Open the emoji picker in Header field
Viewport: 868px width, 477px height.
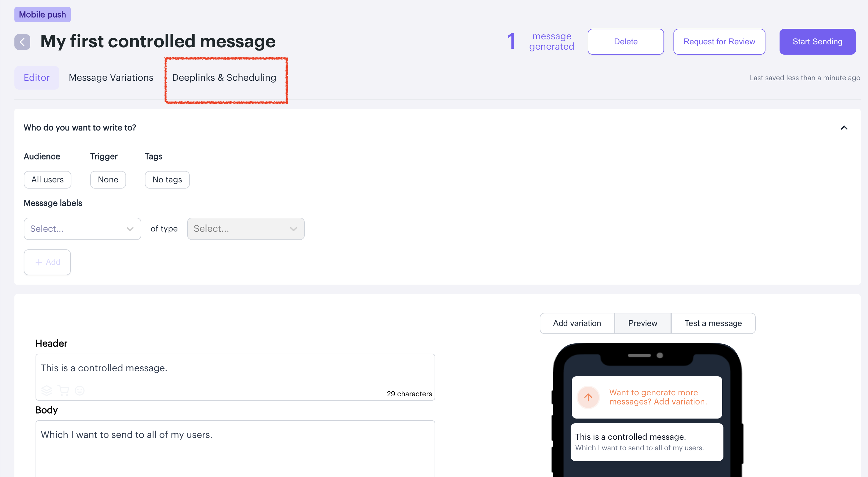click(80, 390)
